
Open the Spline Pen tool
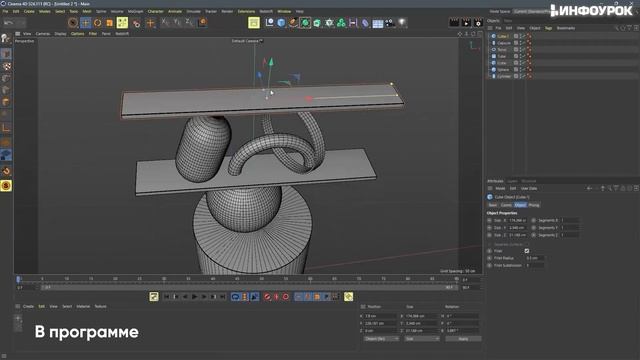pos(293,23)
